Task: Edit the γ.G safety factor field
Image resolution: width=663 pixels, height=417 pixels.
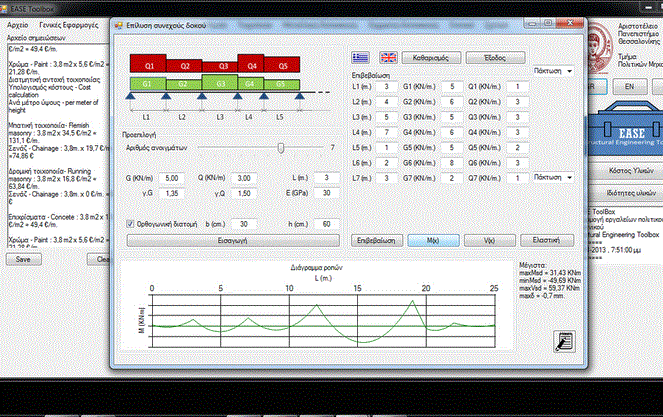Action: (172, 193)
